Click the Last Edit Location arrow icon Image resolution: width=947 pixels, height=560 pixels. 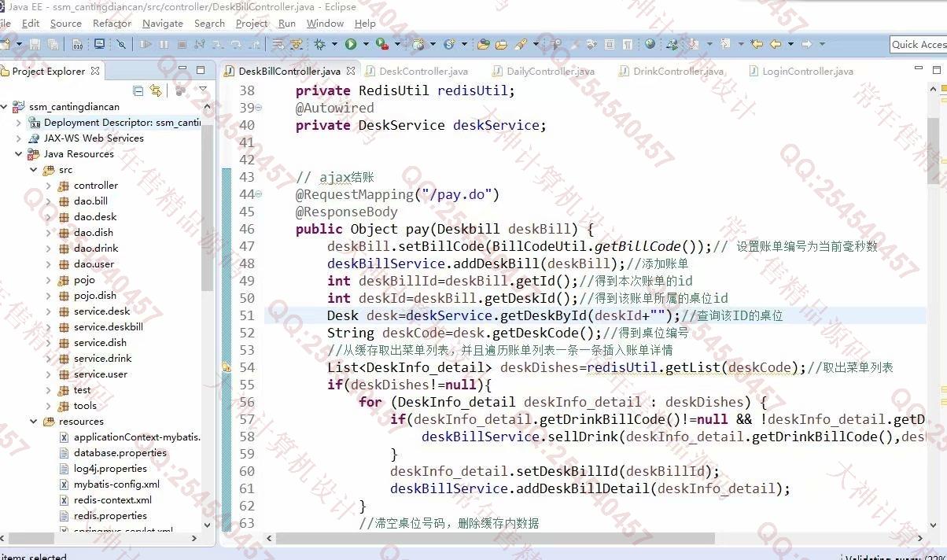757,45
